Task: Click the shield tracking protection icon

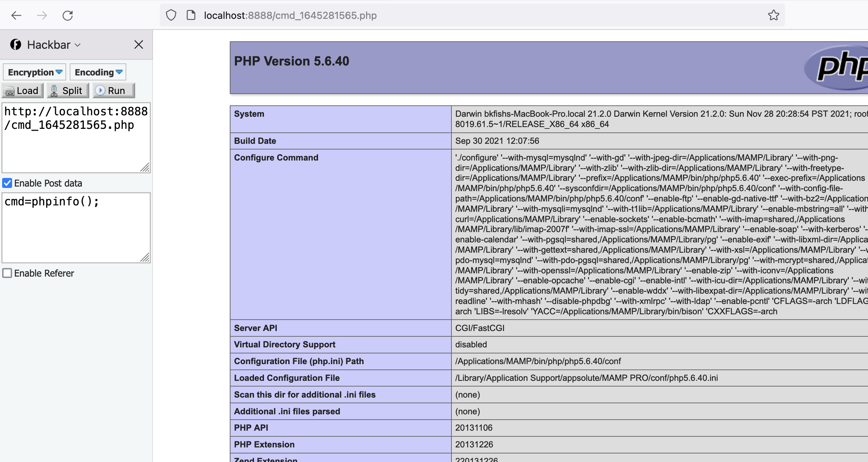Action: (171, 15)
